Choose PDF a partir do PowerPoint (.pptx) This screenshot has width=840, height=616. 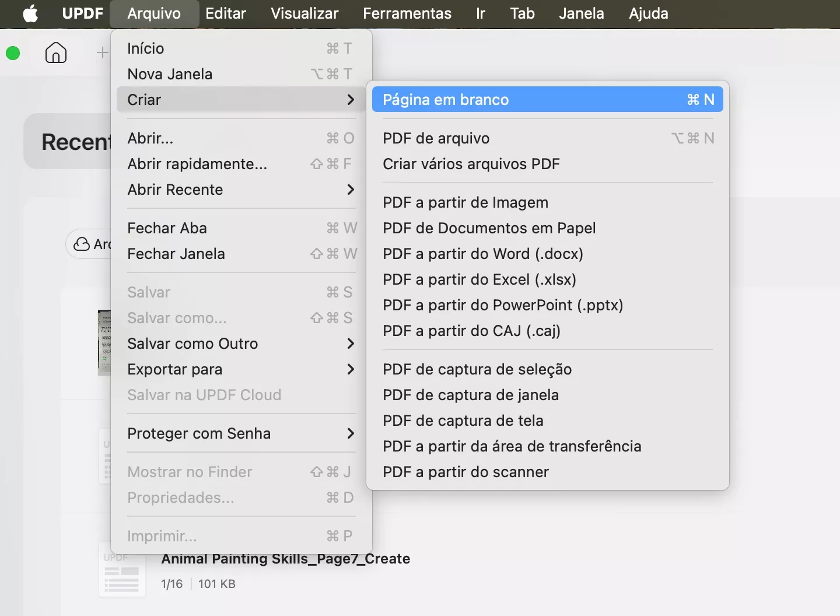(x=548, y=305)
